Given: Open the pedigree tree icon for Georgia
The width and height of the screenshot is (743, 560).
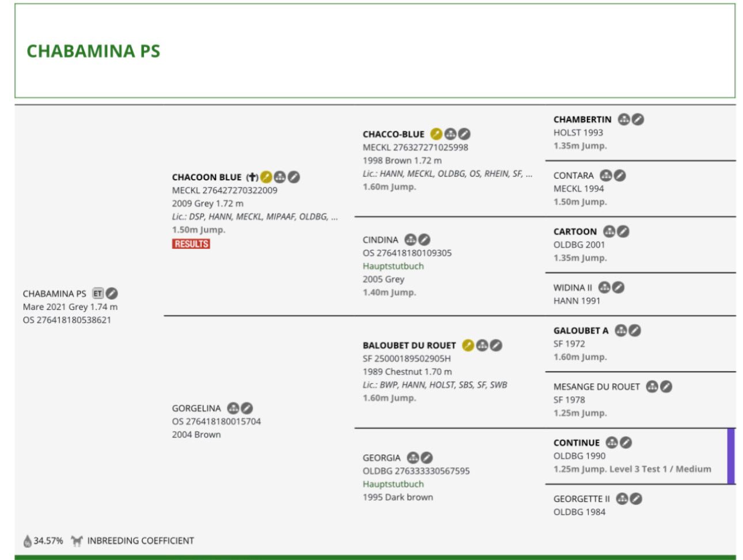Looking at the screenshot, I should [x=413, y=457].
